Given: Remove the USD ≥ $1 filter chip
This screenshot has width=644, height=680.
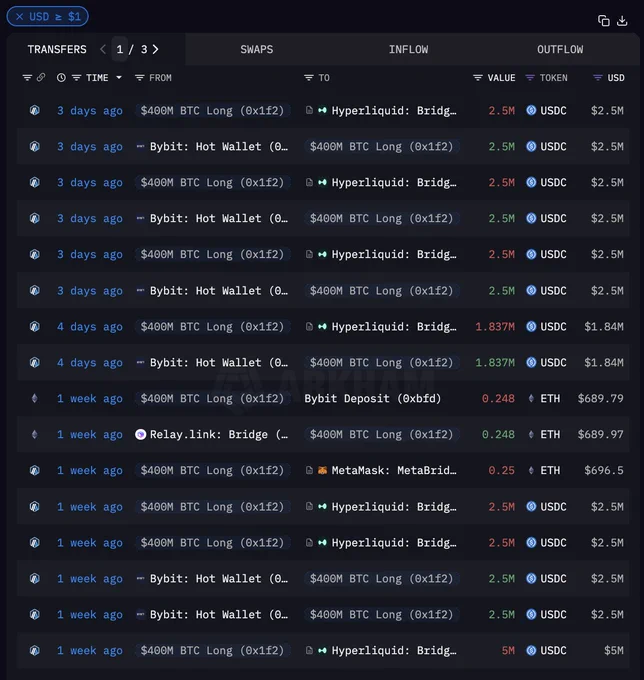Looking at the screenshot, I should [20, 17].
